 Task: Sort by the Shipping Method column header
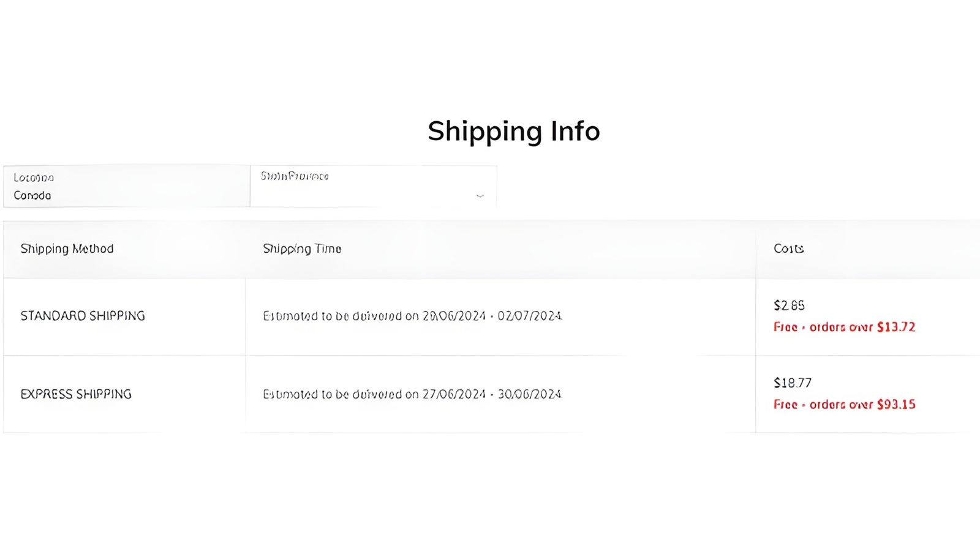point(67,249)
